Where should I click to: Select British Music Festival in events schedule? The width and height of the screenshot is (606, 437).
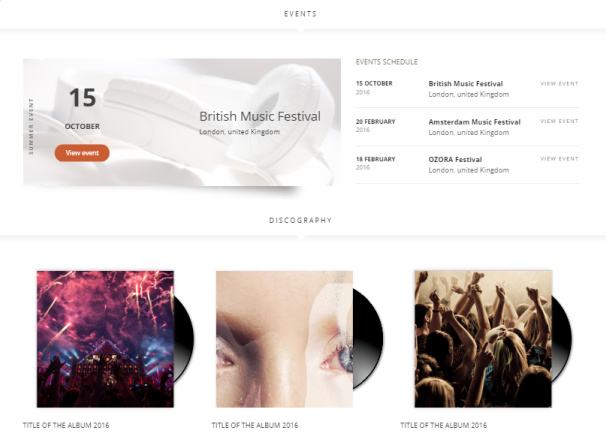pos(465,83)
